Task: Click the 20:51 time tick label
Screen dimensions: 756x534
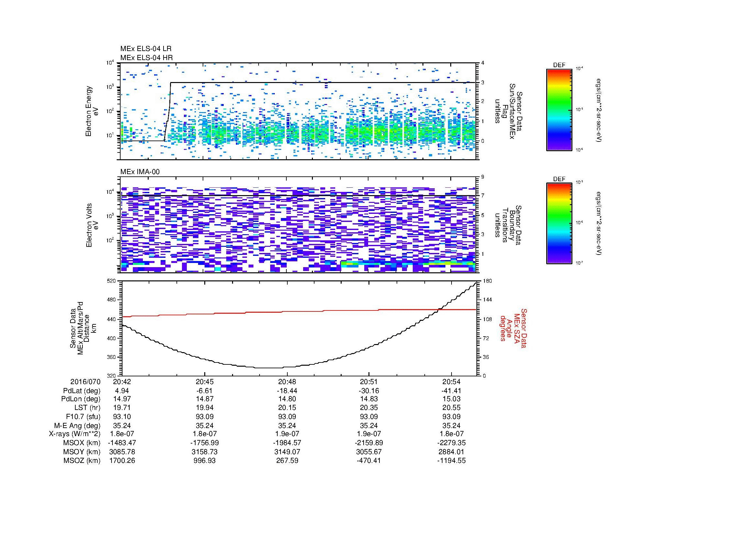Action: pos(369,382)
